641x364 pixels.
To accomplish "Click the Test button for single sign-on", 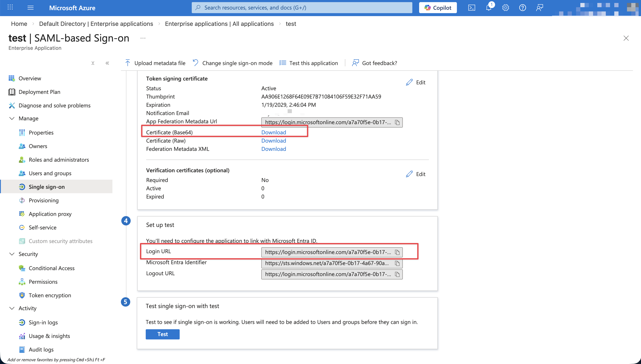I will pyautogui.click(x=162, y=334).
